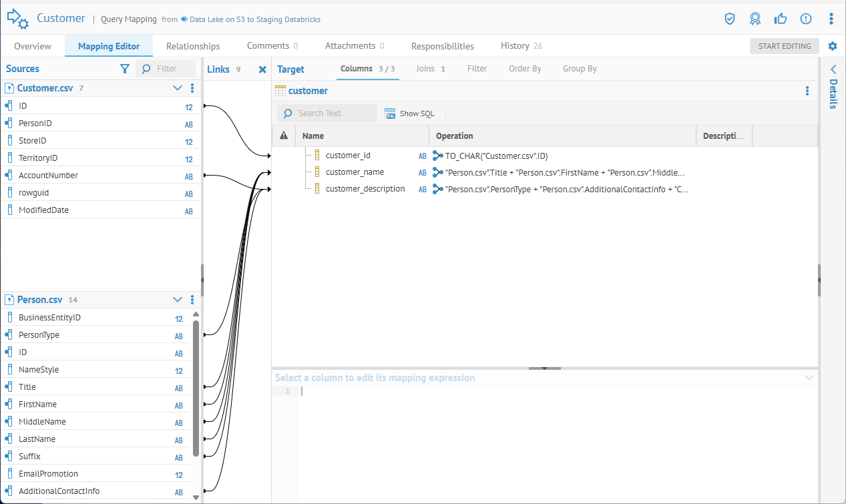Click the certification ribbon badge icon
Image resolution: width=846 pixels, height=504 pixels.
(755, 19)
